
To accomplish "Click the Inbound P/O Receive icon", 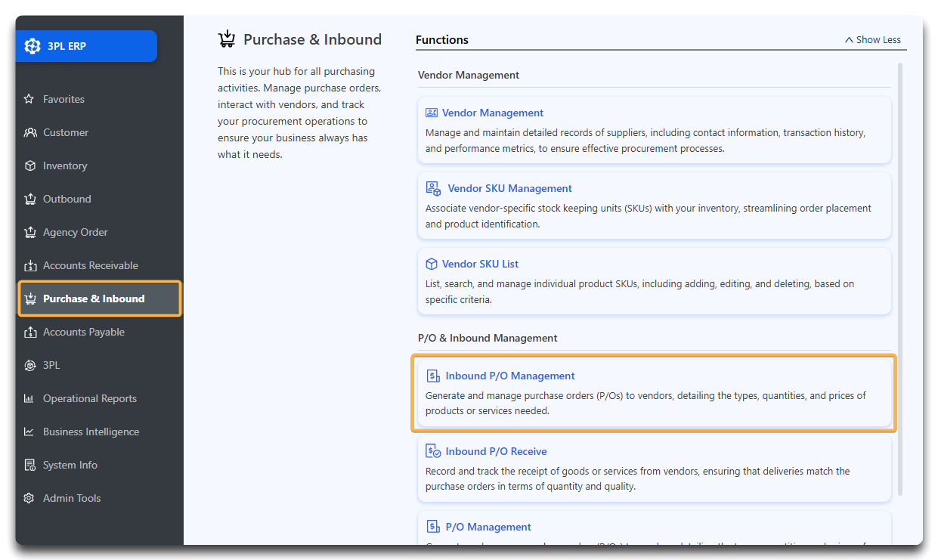I will click(x=433, y=451).
